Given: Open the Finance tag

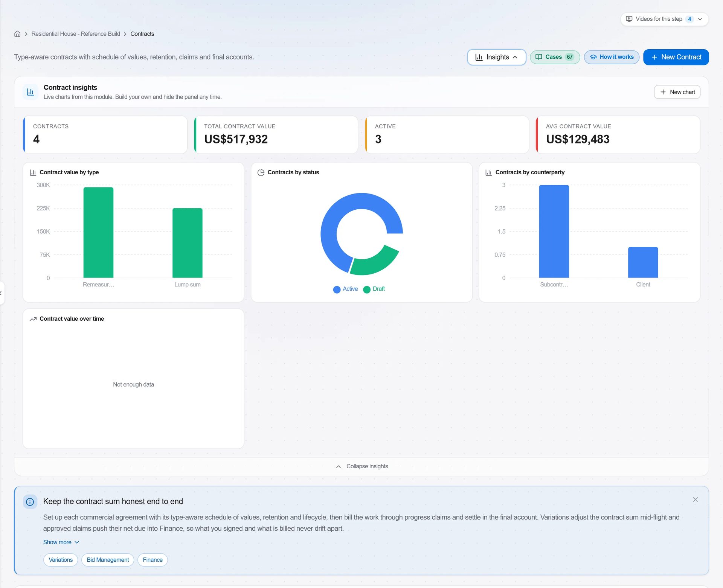Looking at the screenshot, I should coord(153,560).
